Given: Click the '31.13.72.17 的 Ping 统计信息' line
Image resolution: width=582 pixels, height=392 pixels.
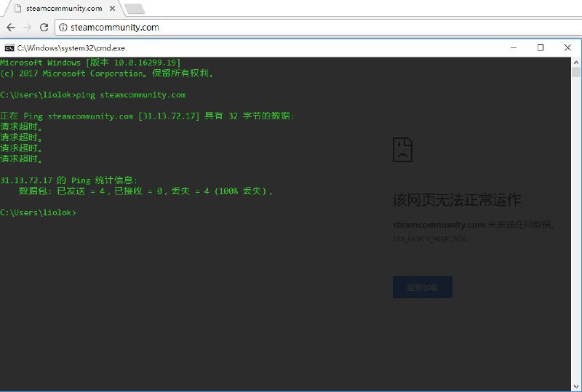Looking at the screenshot, I should 68,180.
